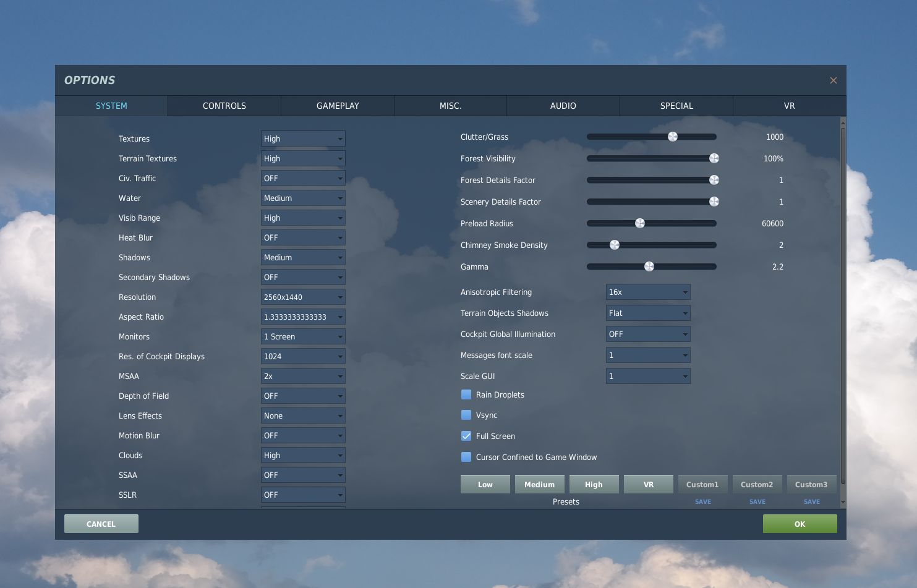
Task: Toggle the Vsync checkbox
Action: 466,415
